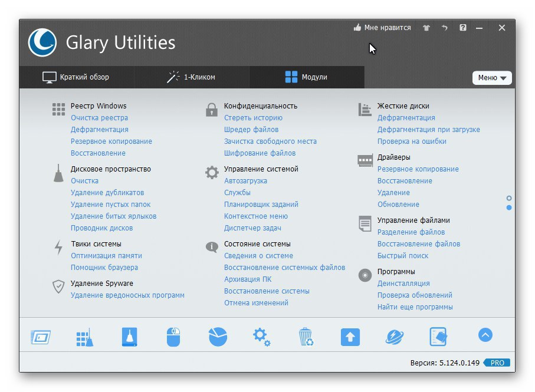Click the version text '5.124.0.149'
Viewport: 535px width, 392px height.
coord(459,363)
